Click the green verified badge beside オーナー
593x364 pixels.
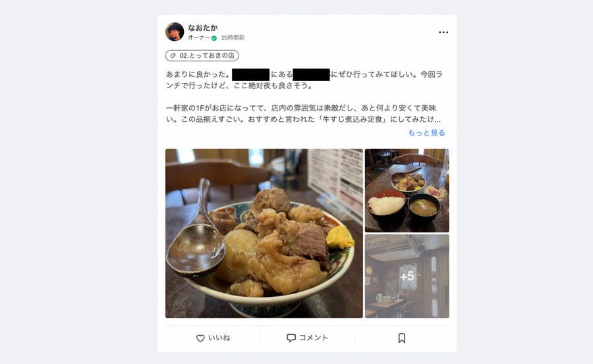pos(214,38)
